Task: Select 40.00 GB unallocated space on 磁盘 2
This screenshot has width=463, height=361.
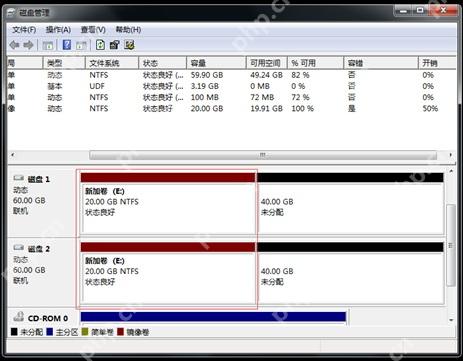Action: 350,273
